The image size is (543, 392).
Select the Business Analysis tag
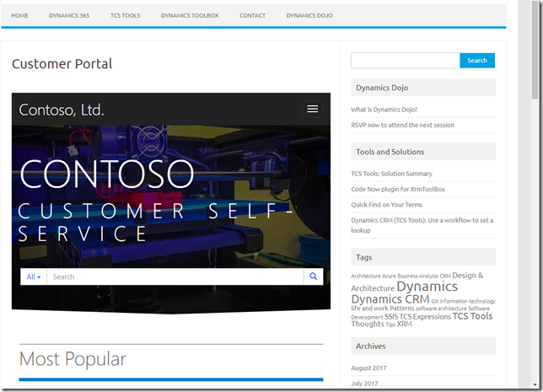(417, 276)
